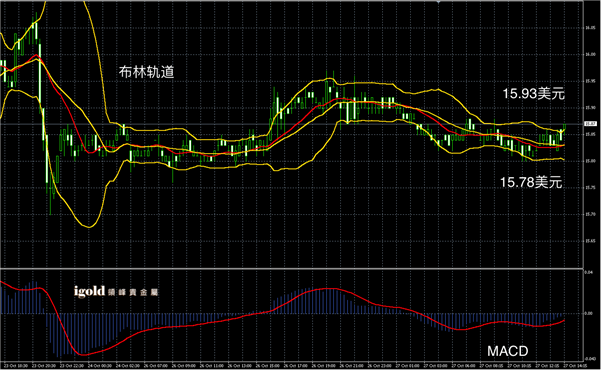Click the MACD -0.043 scale label
Image resolution: width=601 pixels, height=370 pixels.
[x=590, y=358]
